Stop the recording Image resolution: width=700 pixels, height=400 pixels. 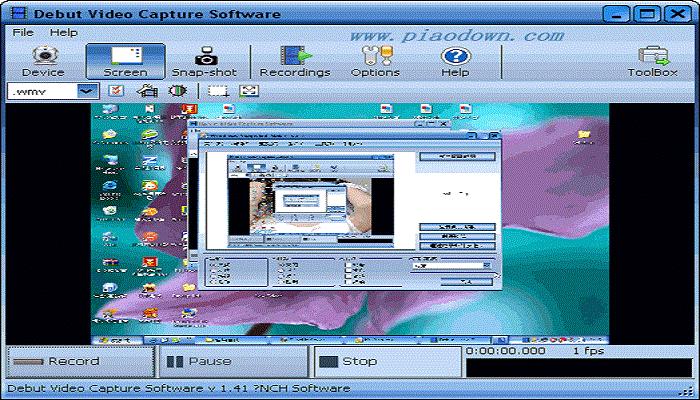[x=387, y=362]
